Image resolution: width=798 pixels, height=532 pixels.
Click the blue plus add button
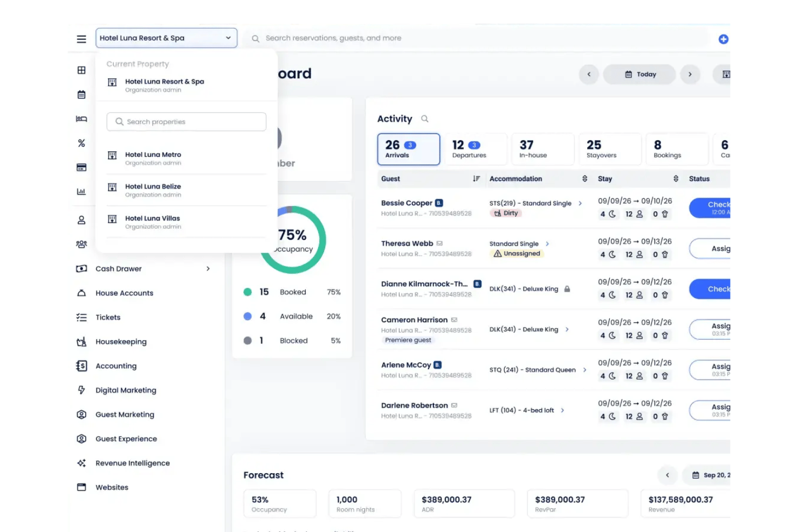(x=724, y=39)
